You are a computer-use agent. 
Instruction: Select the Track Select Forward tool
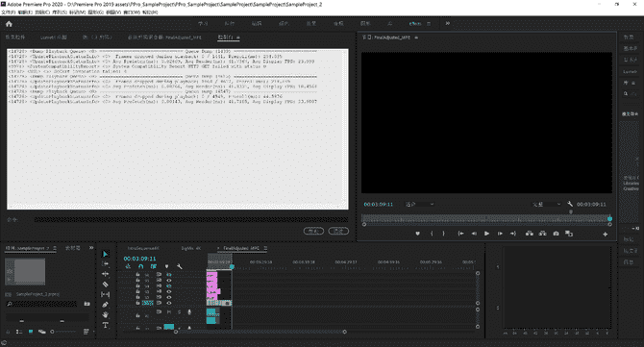point(105,264)
